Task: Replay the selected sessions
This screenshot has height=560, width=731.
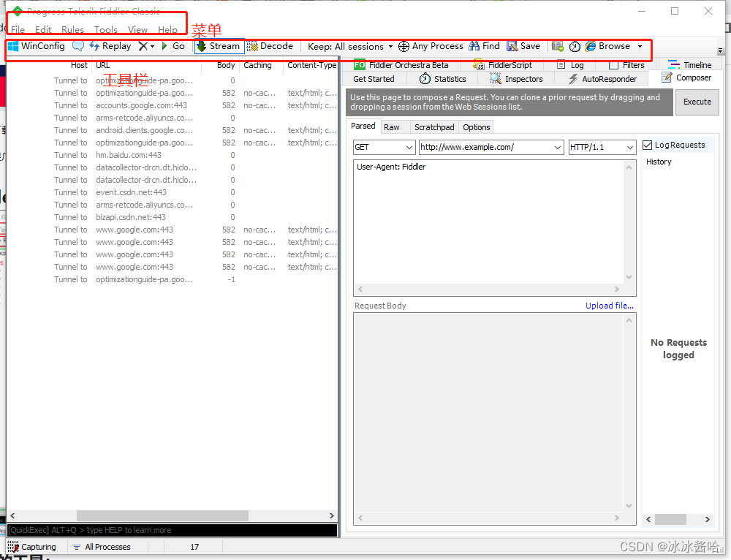Action: point(110,46)
